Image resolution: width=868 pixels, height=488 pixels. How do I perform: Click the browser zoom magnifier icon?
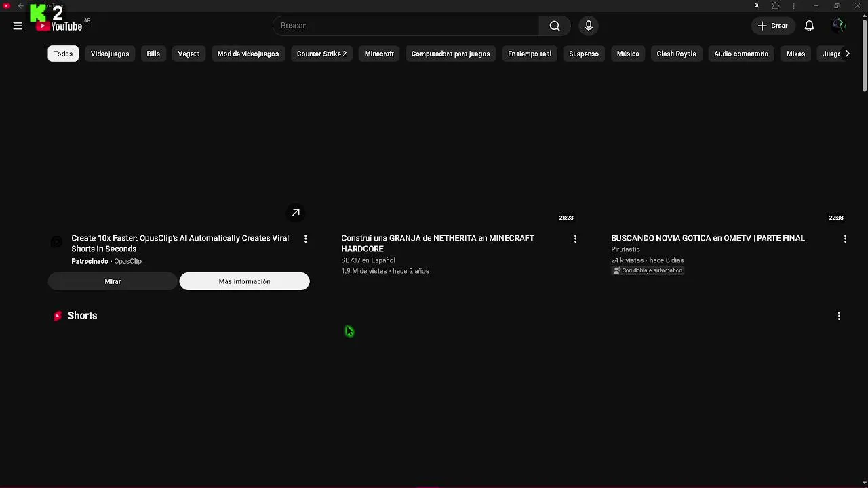(x=757, y=6)
